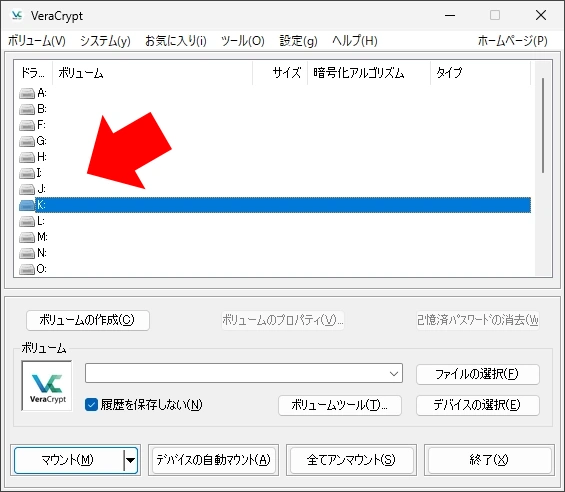
Task: Select drive M: icon in list
Action: point(27,237)
